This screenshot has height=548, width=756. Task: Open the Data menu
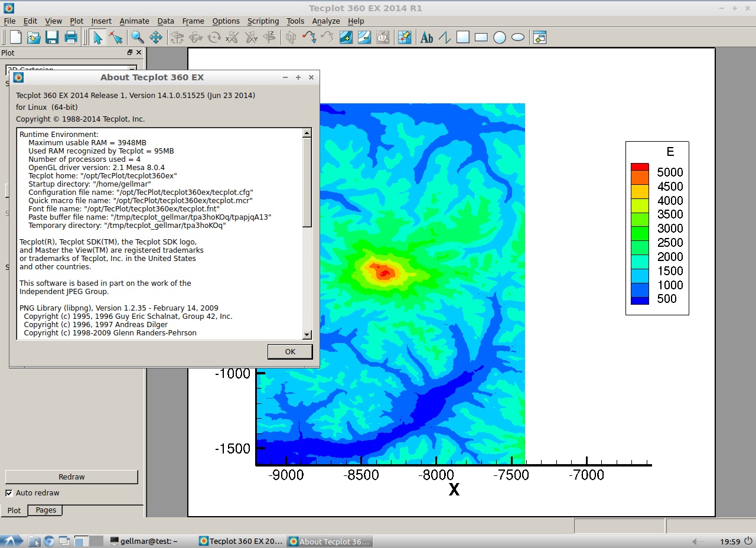pyautogui.click(x=165, y=21)
